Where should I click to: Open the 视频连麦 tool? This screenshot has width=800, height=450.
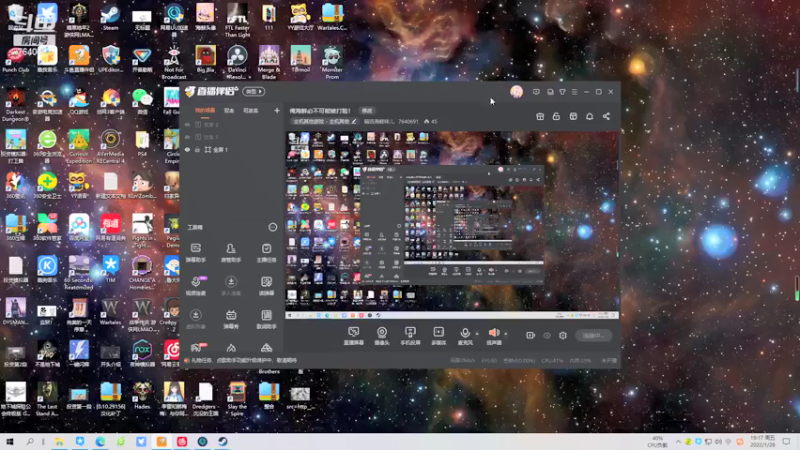195,286
